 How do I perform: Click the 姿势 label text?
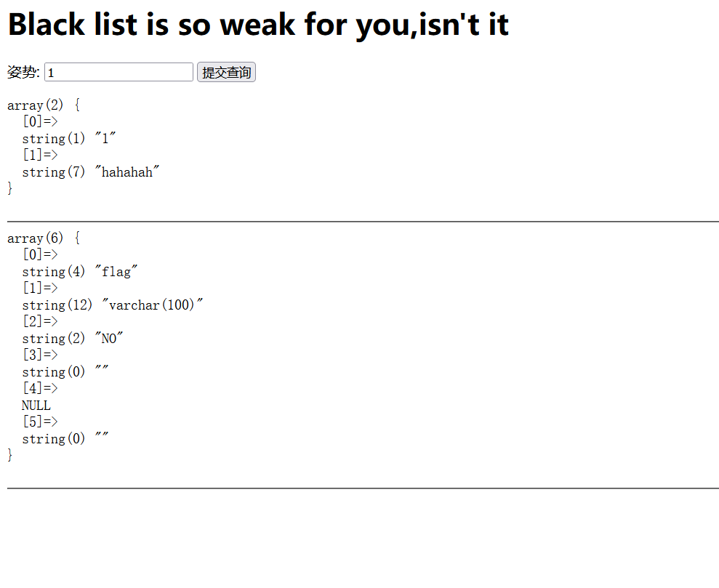tap(23, 72)
